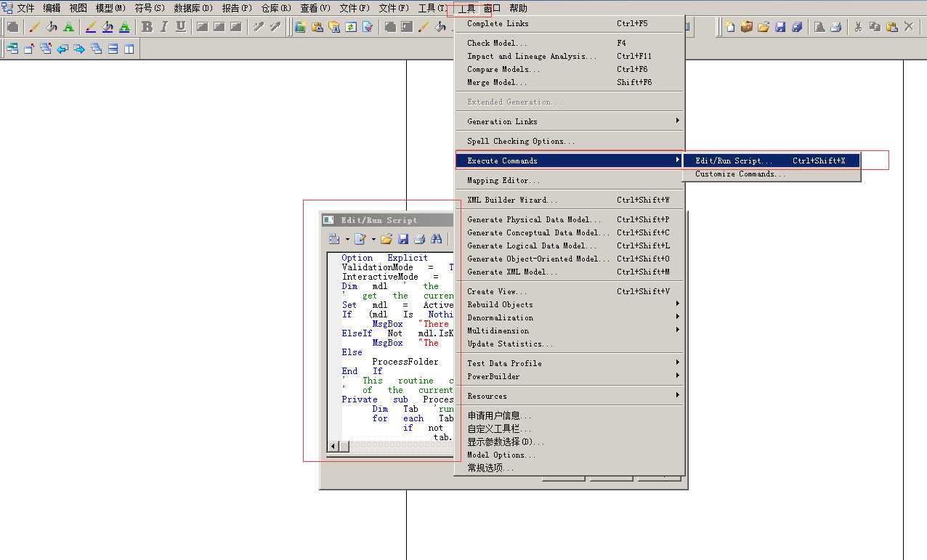Open dropdown arrow next to script dialog menu icon
Viewport: 927px width, 560px height.
(347, 238)
